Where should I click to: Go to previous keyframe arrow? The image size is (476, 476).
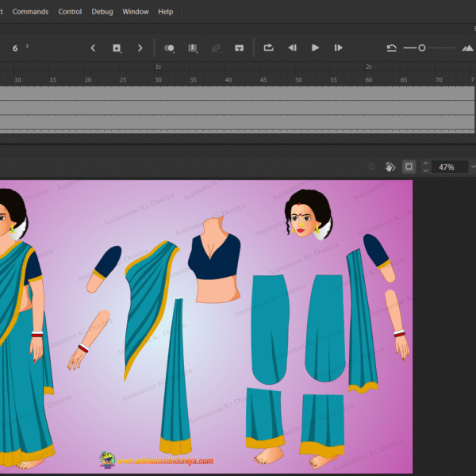[x=93, y=48]
